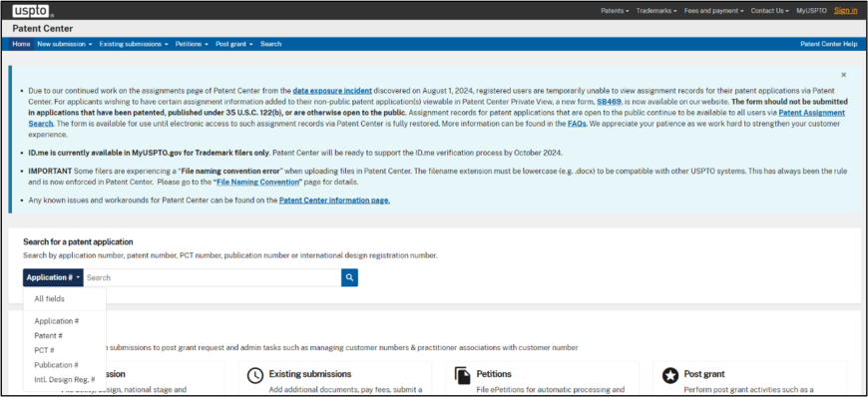
Task: Click the Existing submissions card heading
Action: click(310, 374)
